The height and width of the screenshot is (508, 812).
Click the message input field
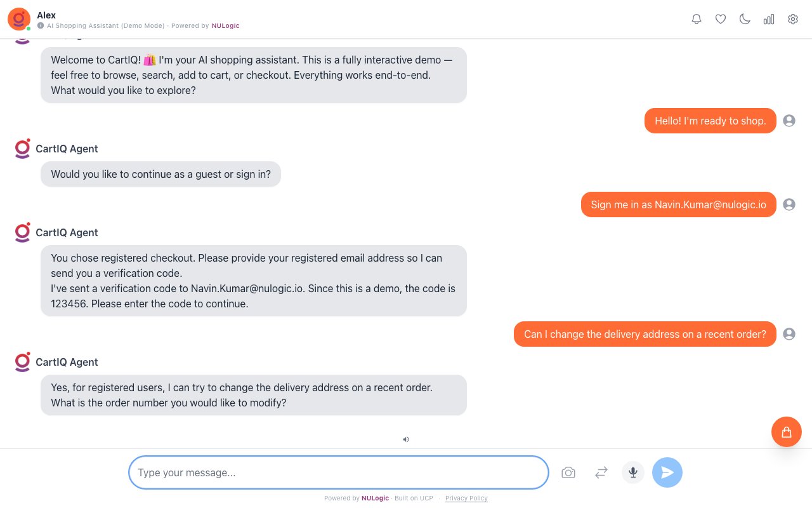tap(338, 472)
